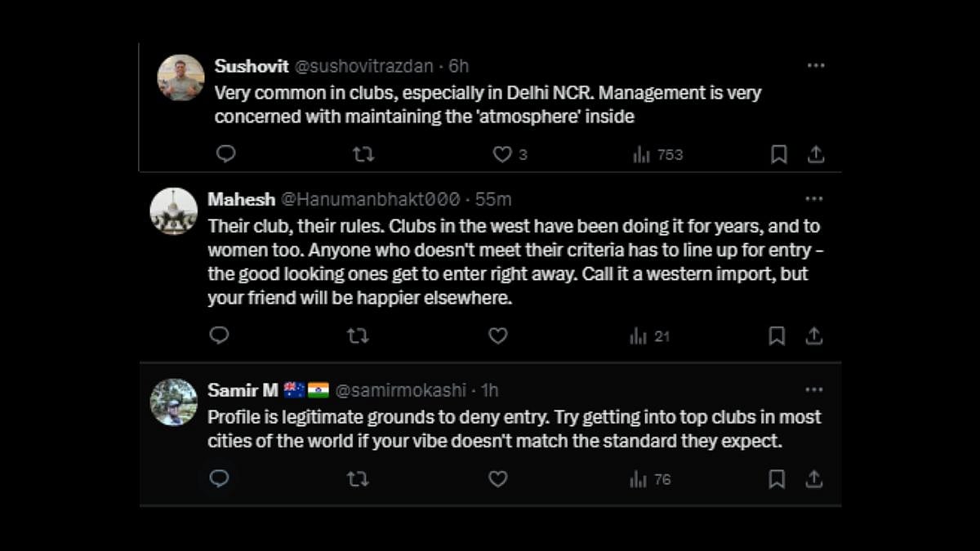Open more options on Samir M's tweet

813,389
